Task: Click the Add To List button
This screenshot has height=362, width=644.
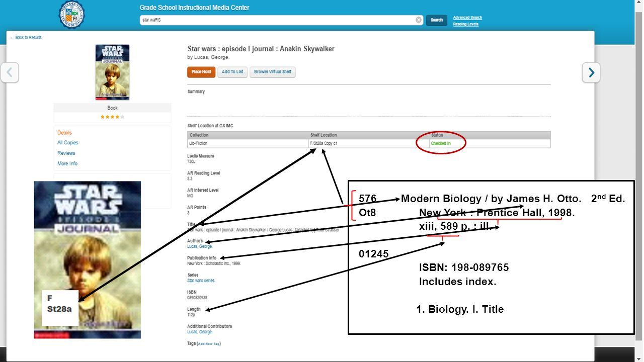Action: pyautogui.click(x=232, y=72)
